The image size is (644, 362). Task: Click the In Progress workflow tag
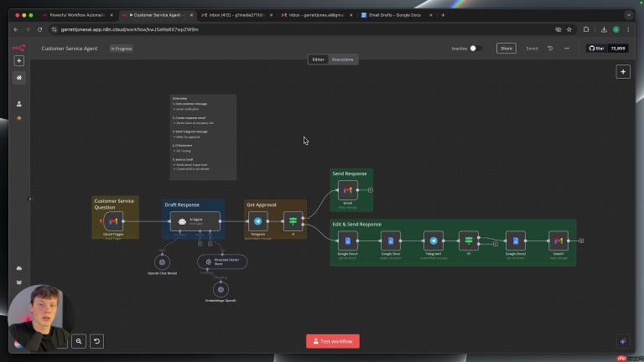click(121, 49)
